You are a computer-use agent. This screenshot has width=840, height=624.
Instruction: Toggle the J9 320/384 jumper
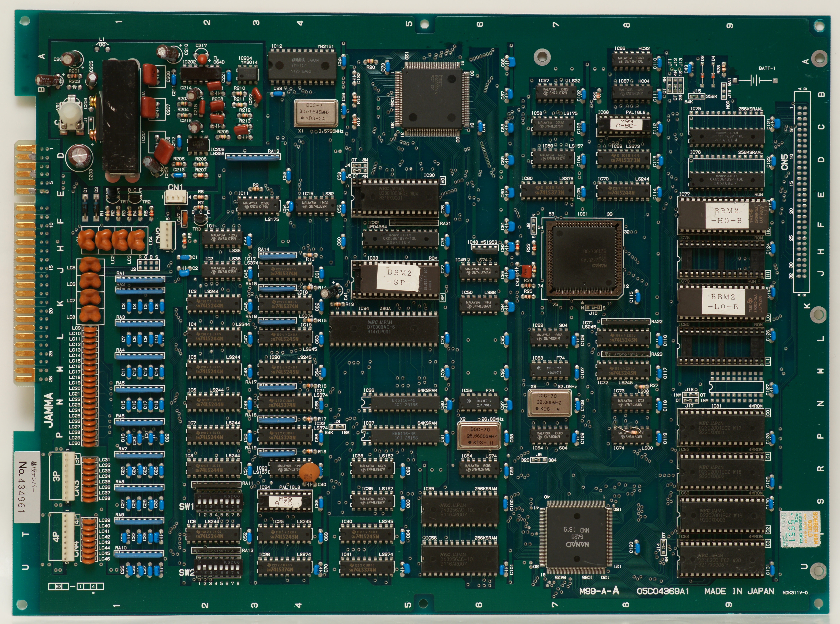[x=539, y=460]
